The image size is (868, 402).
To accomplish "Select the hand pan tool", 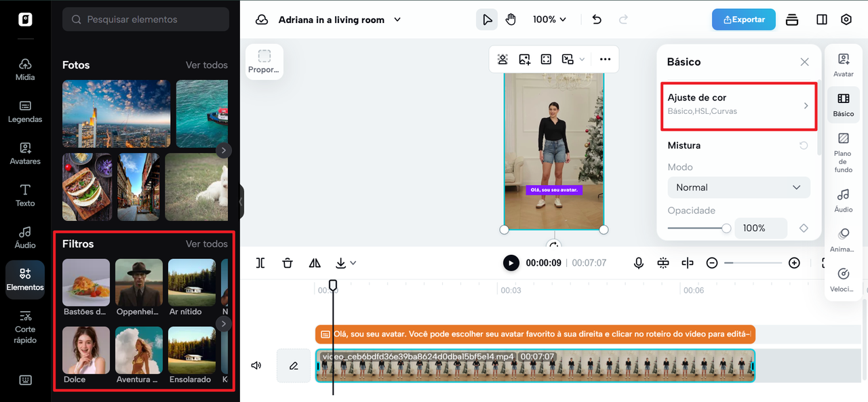I will (511, 20).
